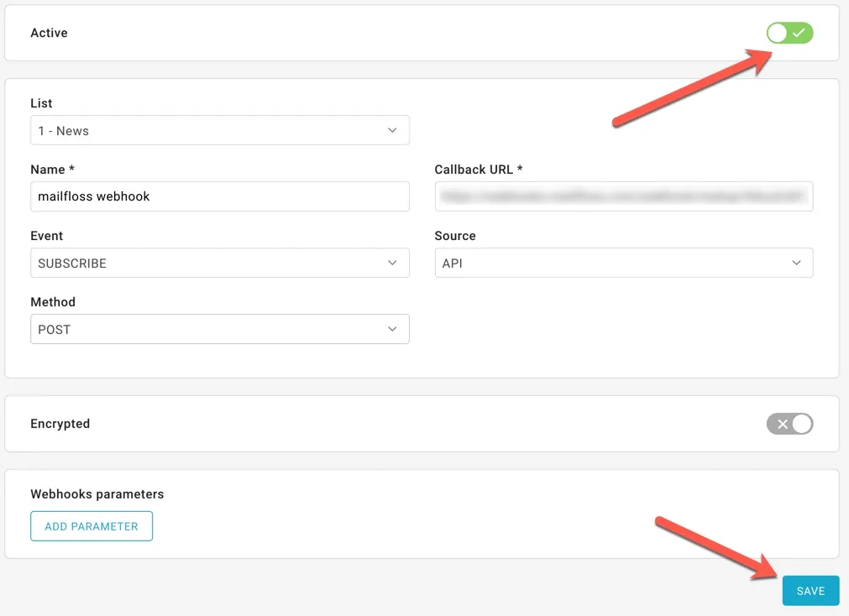Open the List dropdown showing 1 - News
The height and width of the screenshot is (616, 849).
pyautogui.click(x=220, y=130)
